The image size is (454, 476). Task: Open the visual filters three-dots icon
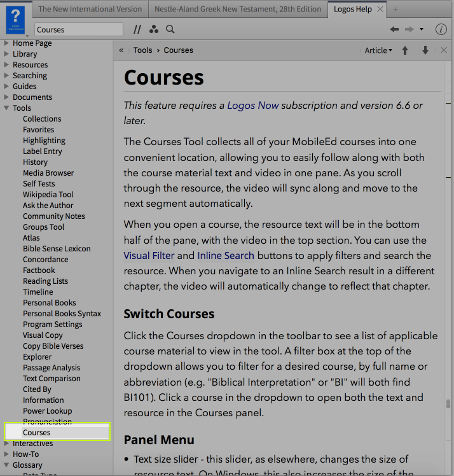(x=154, y=29)
